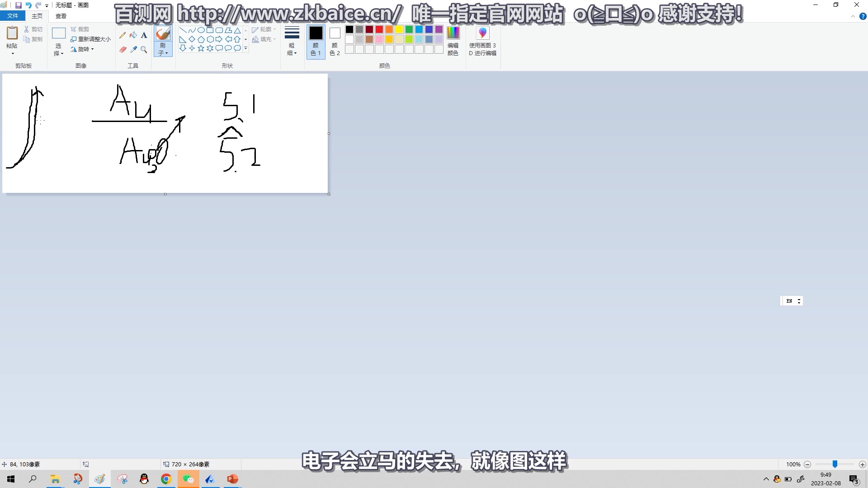Open Windows Search on taskbar
868x488 pixels.
pyautogui.click(x=33, y=479)
